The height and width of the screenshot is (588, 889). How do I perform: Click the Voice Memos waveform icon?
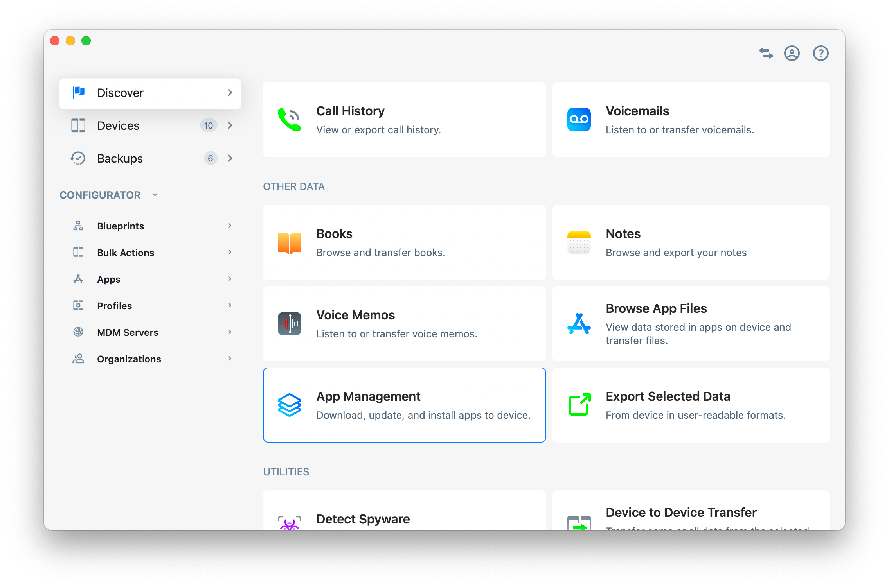[289, 324]
